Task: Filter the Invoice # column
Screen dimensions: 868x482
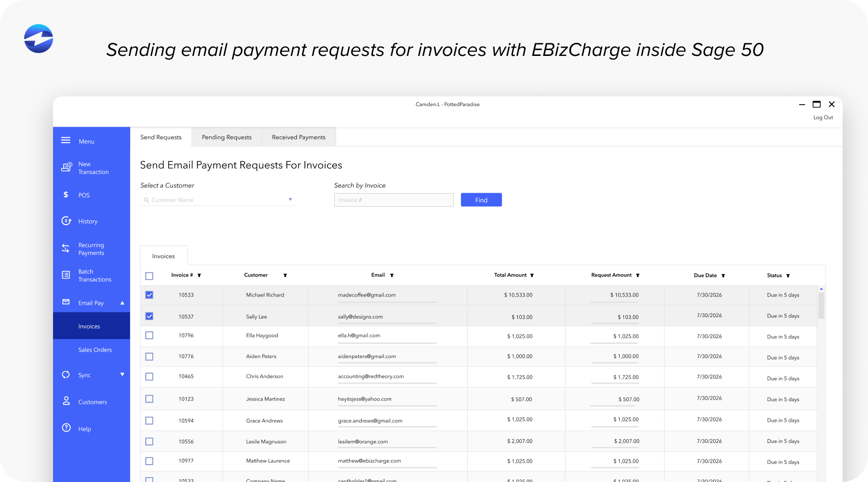Action: (x=199, y=275)
